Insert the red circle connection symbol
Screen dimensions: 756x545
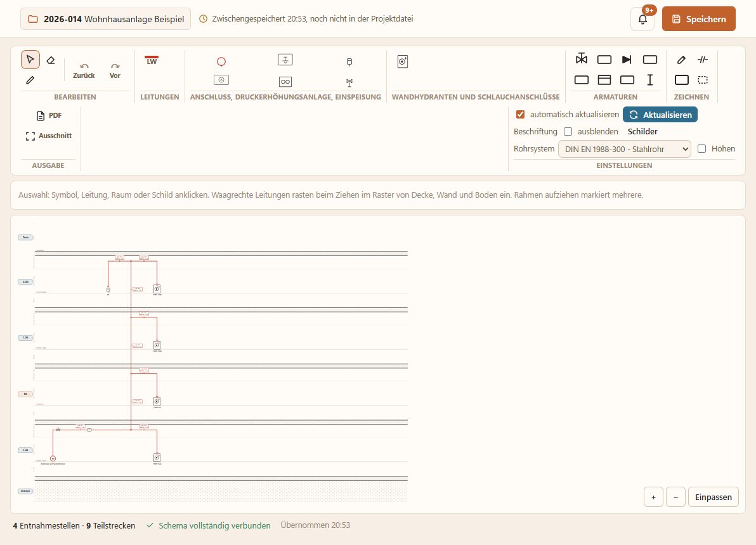tap(221, 61)
